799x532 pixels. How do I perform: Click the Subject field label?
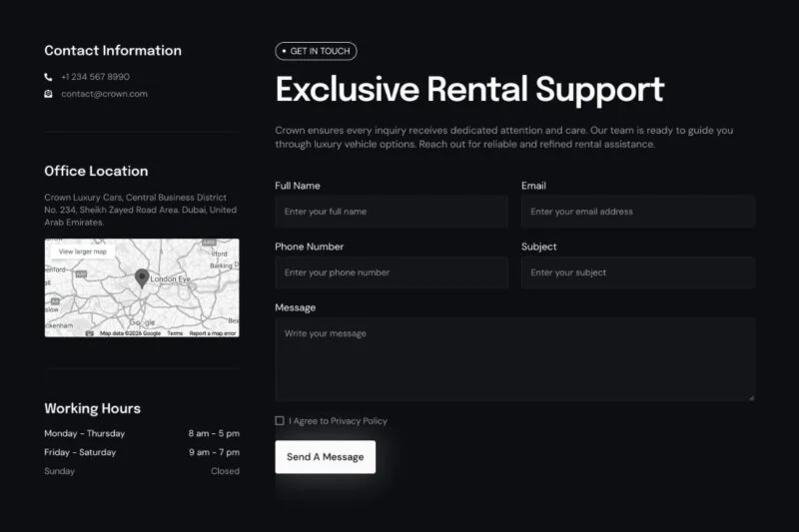click(538, 247)
